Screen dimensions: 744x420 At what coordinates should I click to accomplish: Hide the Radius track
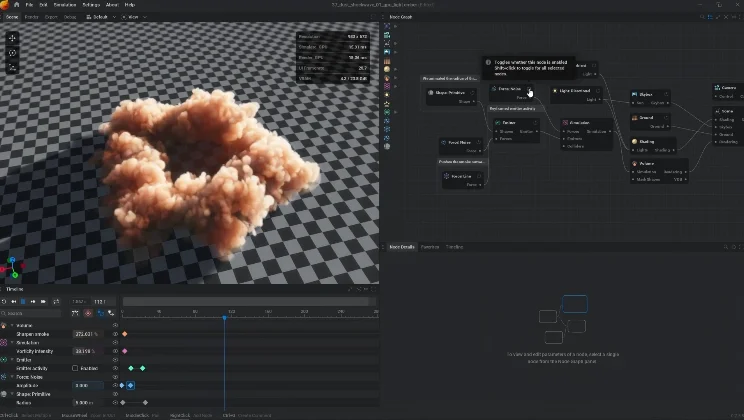click(x=115, y=402)
